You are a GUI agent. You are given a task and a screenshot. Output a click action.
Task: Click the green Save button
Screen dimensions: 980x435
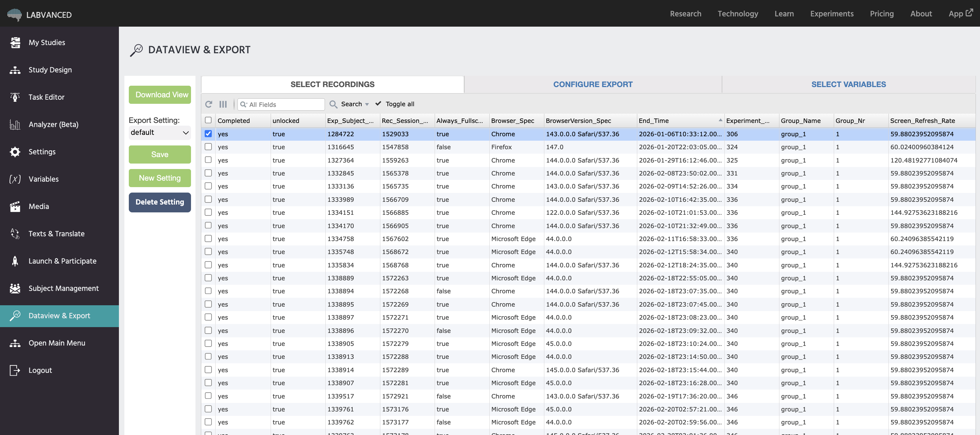click(160, 154)
